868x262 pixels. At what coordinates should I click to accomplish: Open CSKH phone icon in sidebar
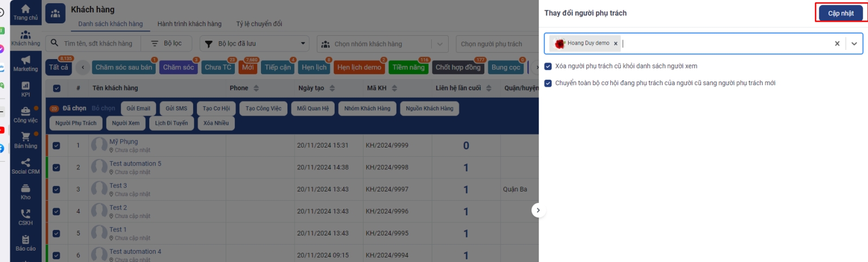coord(25,214)
